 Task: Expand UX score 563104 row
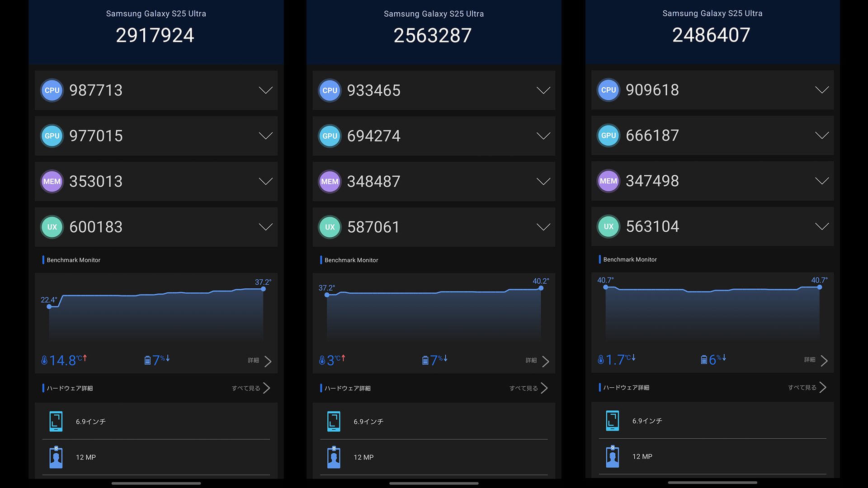[821, 226]
